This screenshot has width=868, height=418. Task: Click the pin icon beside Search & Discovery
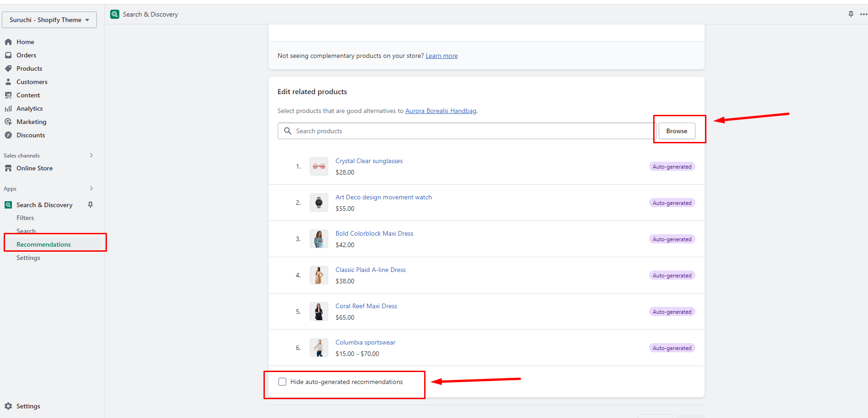[90, 205]
